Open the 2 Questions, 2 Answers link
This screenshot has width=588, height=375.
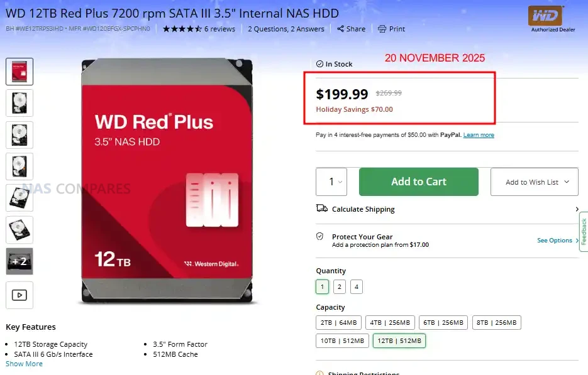pyautogui.click(x=286, y=29)
